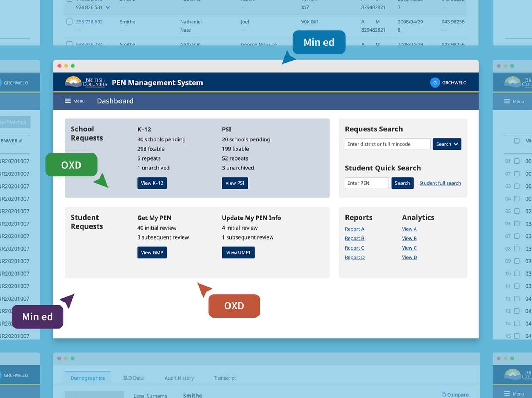Click the Compare copy icon
This screenshot has width=532, height=398.
click(444, 394)
